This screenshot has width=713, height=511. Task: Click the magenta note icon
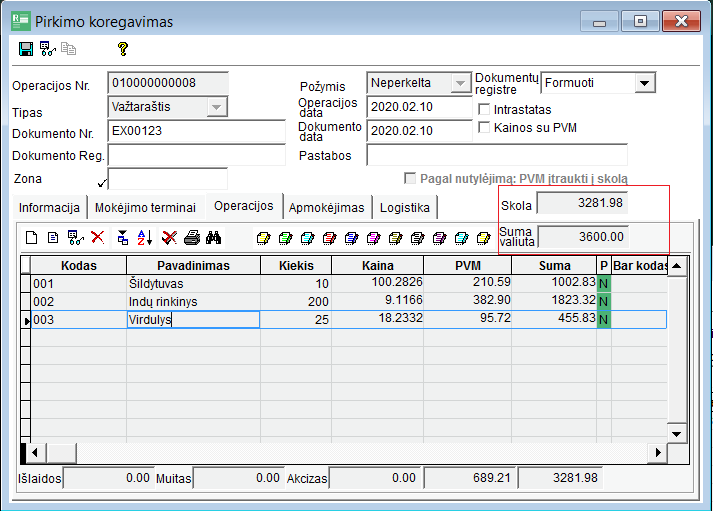[374, 238]
